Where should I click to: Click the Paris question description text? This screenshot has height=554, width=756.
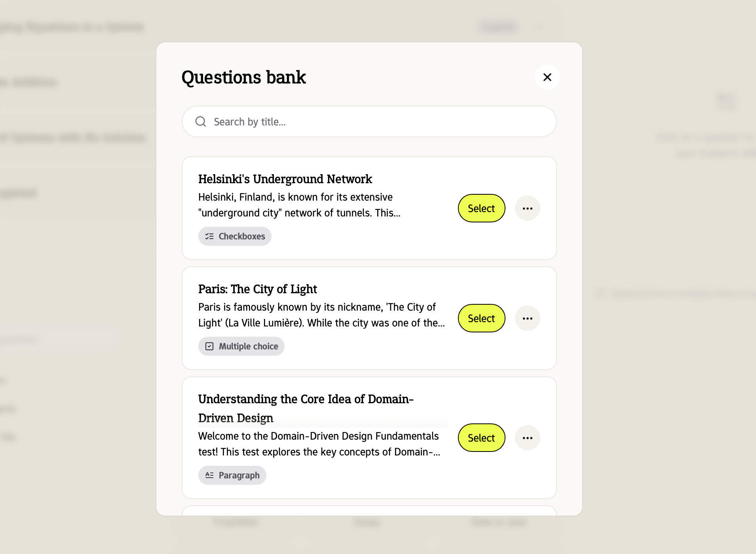click(x=321, y=315)
